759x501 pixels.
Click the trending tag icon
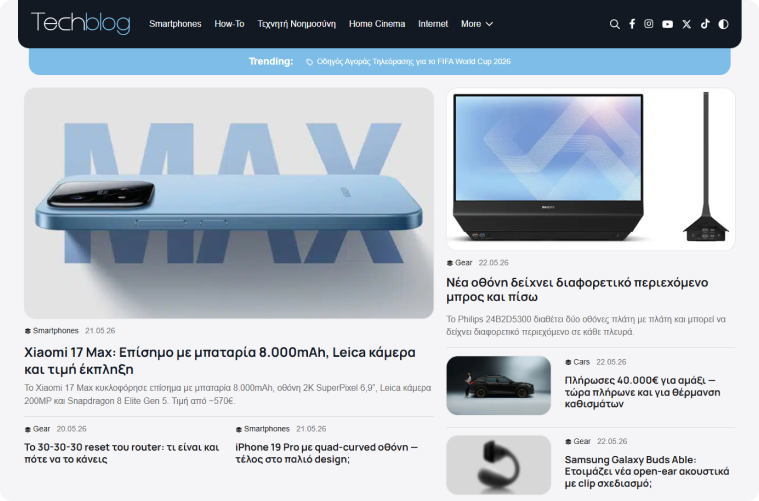coord(309,62)
